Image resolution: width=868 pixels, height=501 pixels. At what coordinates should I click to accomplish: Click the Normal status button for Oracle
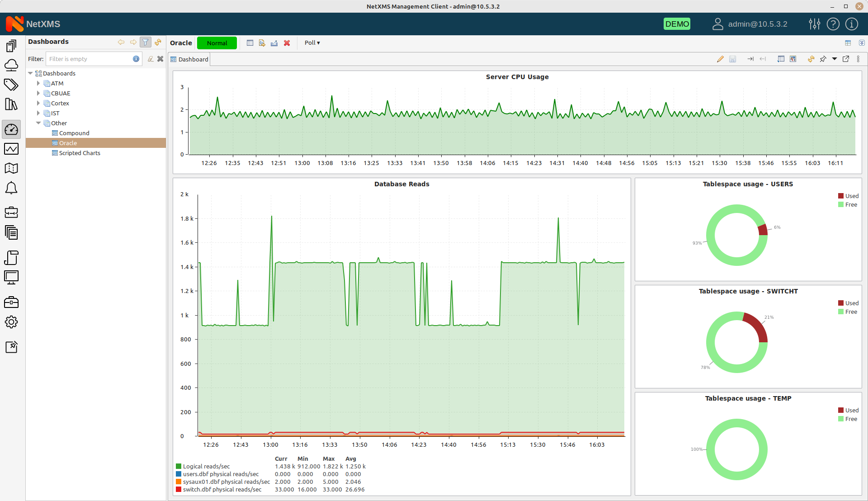point(217,43)
